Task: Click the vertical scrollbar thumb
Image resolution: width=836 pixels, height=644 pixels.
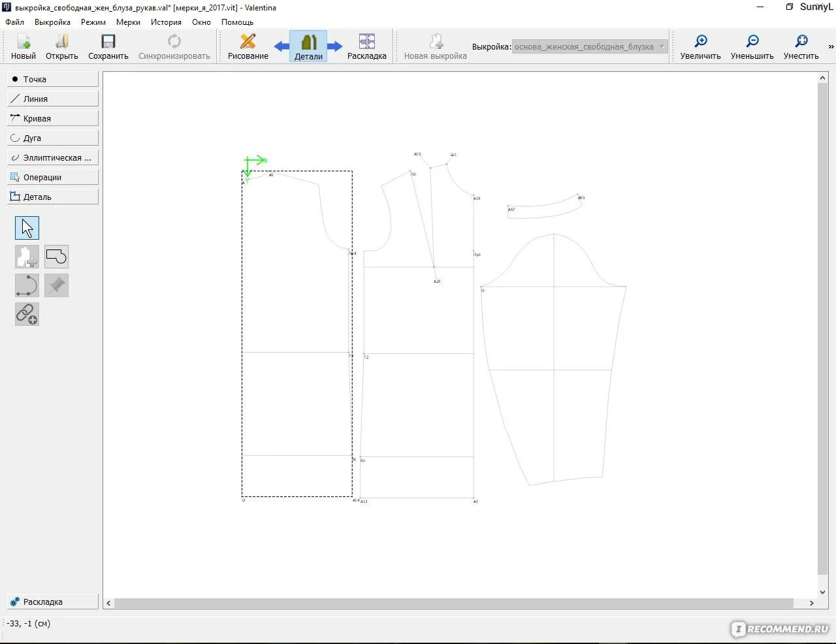Action: point(823,328)
